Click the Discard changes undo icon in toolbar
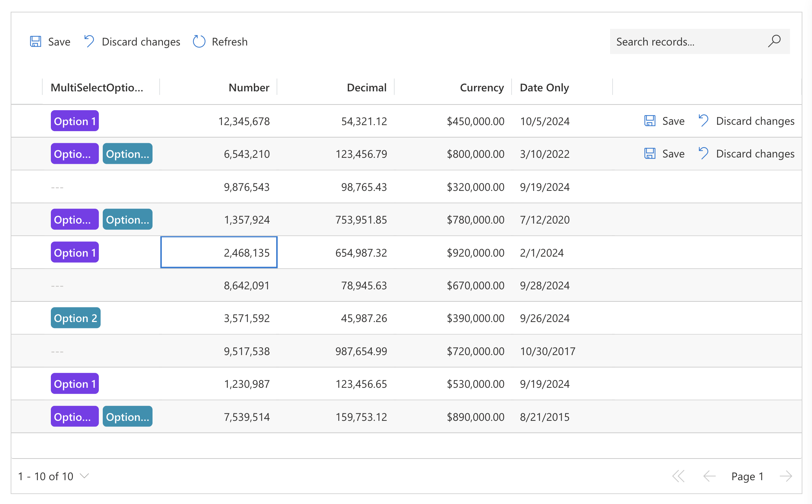This screenshot has height=504, width=812. click(89, 42)
